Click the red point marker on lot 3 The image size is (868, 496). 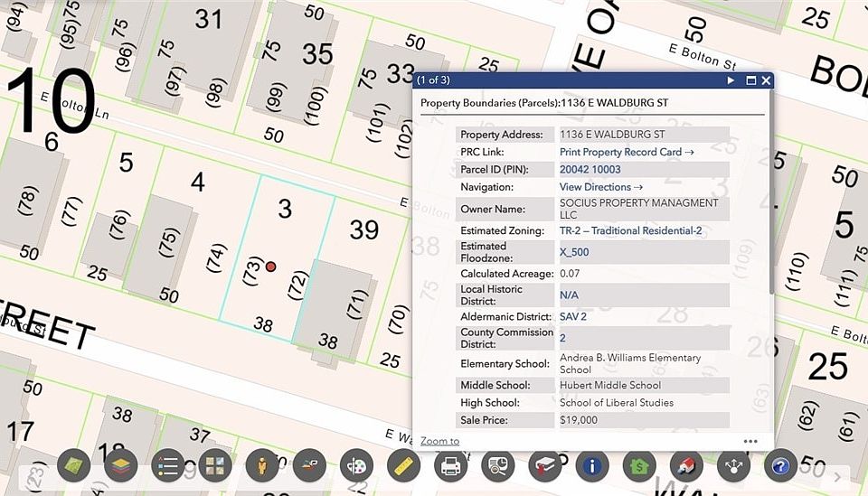click(x=270, y=267)
